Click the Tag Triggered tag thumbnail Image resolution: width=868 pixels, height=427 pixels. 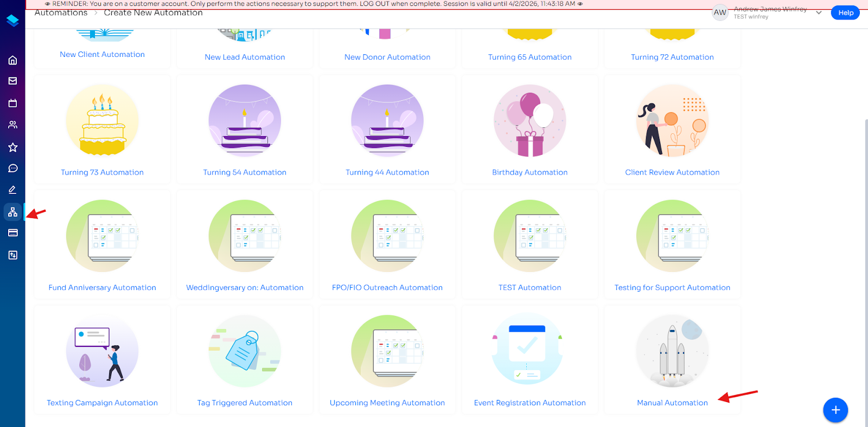click(245, 351)
